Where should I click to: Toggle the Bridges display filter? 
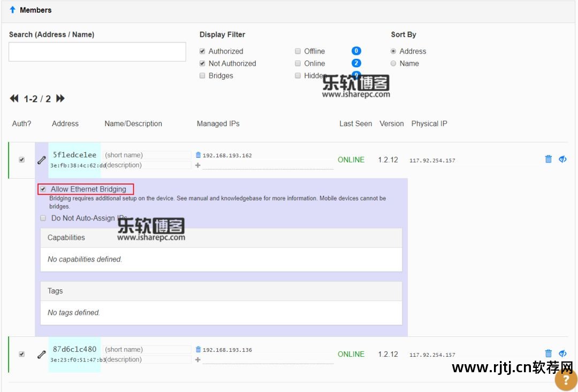click(202, 76)
